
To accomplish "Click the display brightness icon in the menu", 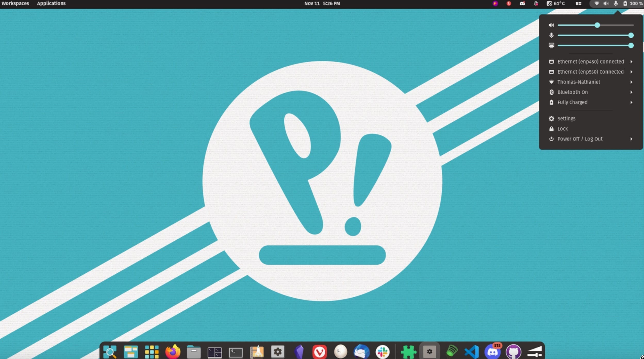I will (551, 45).
